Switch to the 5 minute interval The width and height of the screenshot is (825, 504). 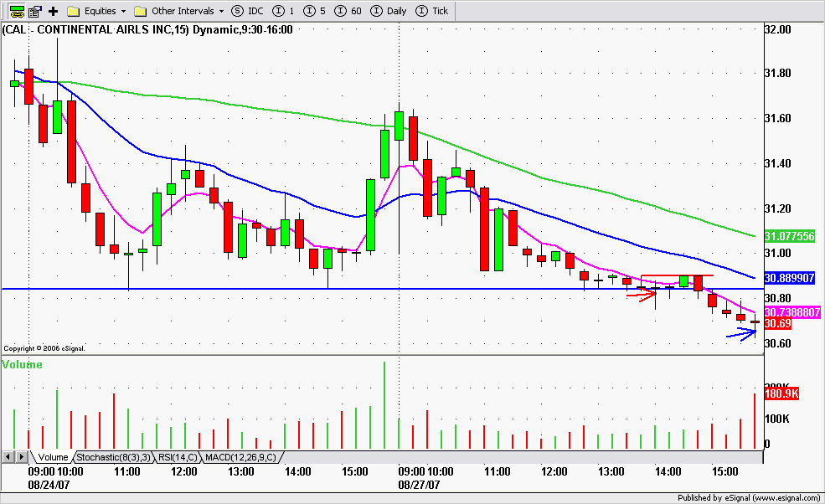[315, 11]
